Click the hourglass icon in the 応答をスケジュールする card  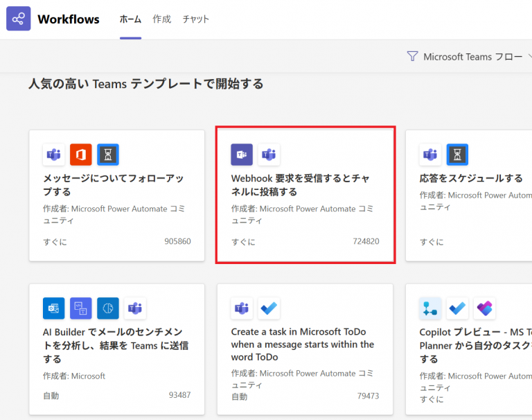[x=457, y=155]
